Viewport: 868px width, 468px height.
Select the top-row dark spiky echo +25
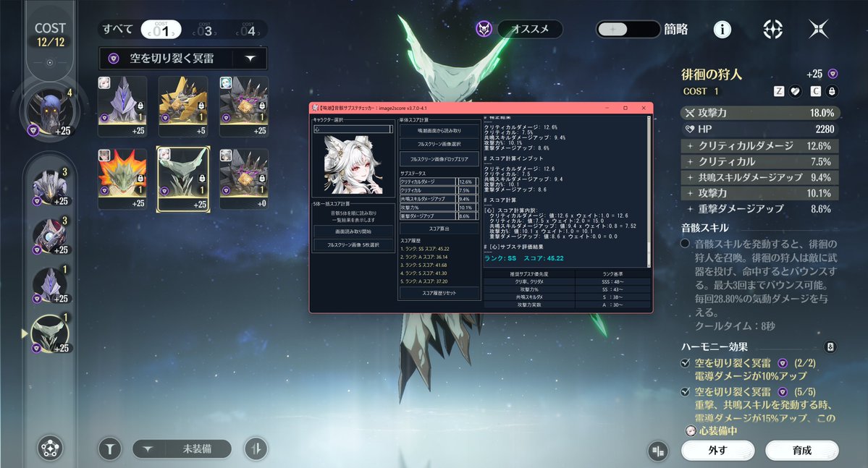coord(244,106)
